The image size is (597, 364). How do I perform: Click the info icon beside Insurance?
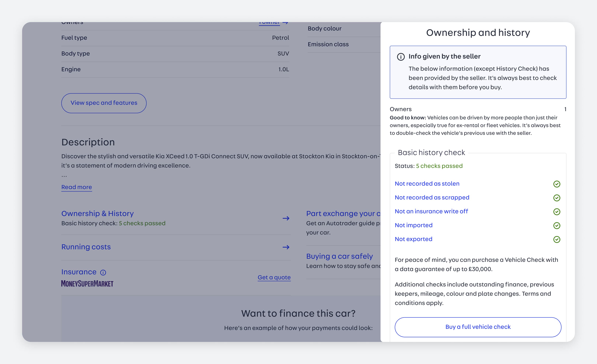pyautogui.click(x=103, y=272)
